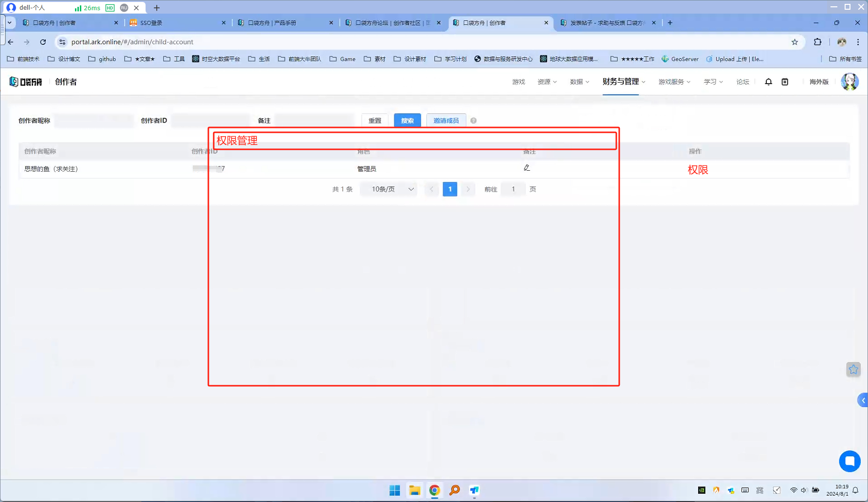Switch to the SSO登录 tab
Image resolution: width=868 pixels, height=502 pixels.
pos(178,23)
